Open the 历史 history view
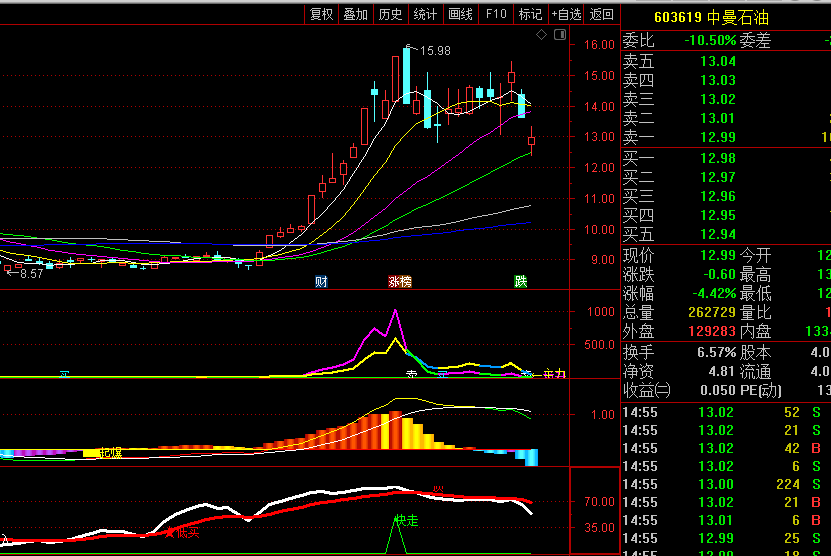Screen dimensions: 831x556 pos(391,14)
